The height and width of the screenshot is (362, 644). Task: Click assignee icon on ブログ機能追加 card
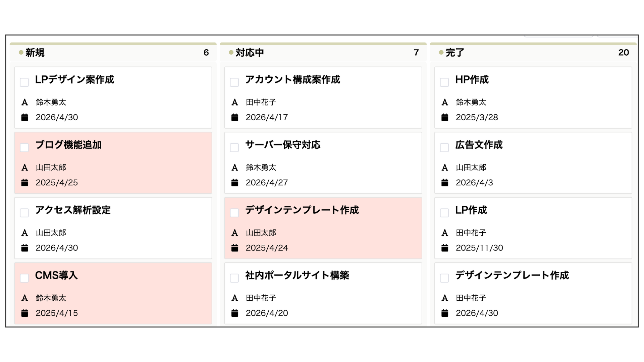[24, 168]
